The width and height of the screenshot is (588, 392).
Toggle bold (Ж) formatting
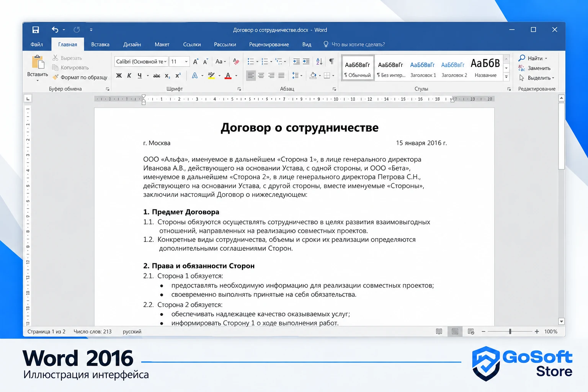(119, 76)
